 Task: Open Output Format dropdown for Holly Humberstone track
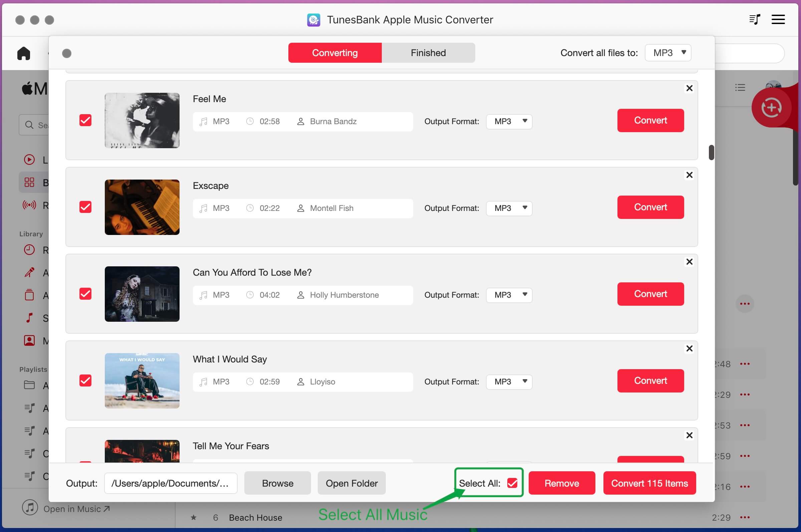(509, 295)
